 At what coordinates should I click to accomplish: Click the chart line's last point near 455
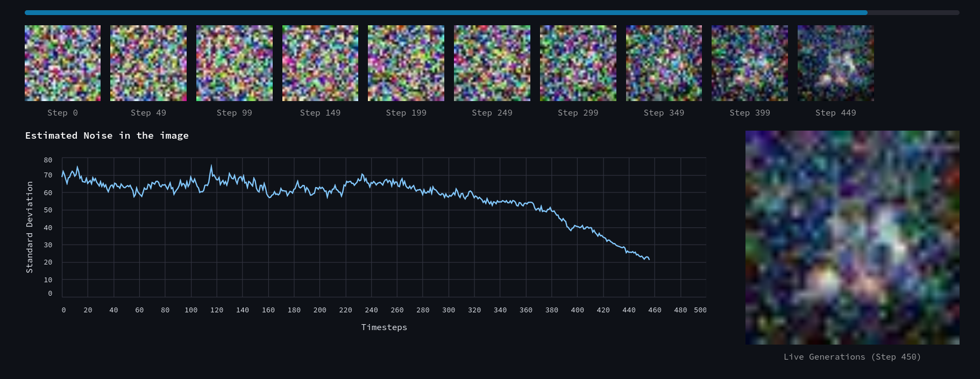(x=649, y=260)
